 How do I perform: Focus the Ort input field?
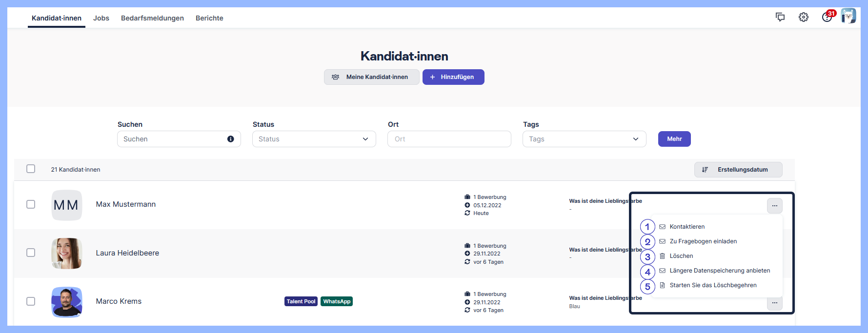(x=449, y=139)
